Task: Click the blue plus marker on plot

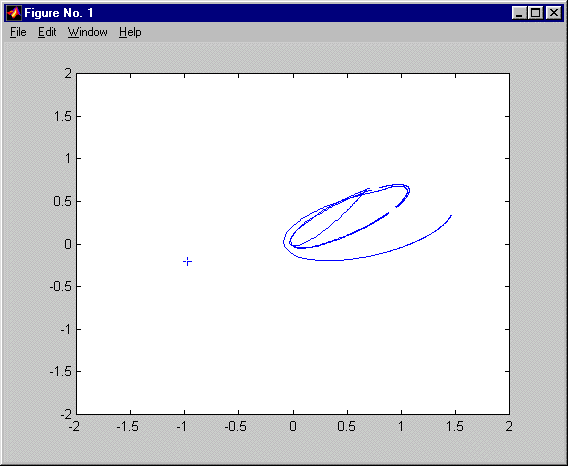Action: click(x=187, y=261)
